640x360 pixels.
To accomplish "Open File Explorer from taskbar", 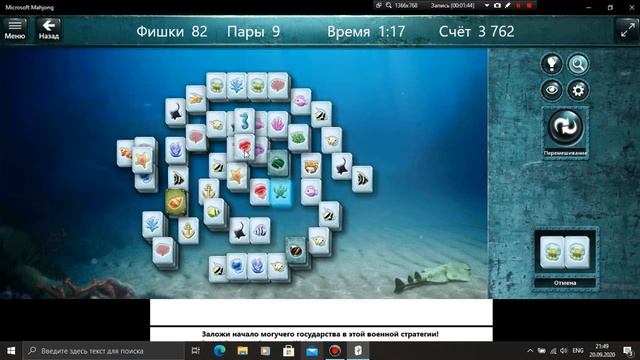I will click(x=242, y=351).
